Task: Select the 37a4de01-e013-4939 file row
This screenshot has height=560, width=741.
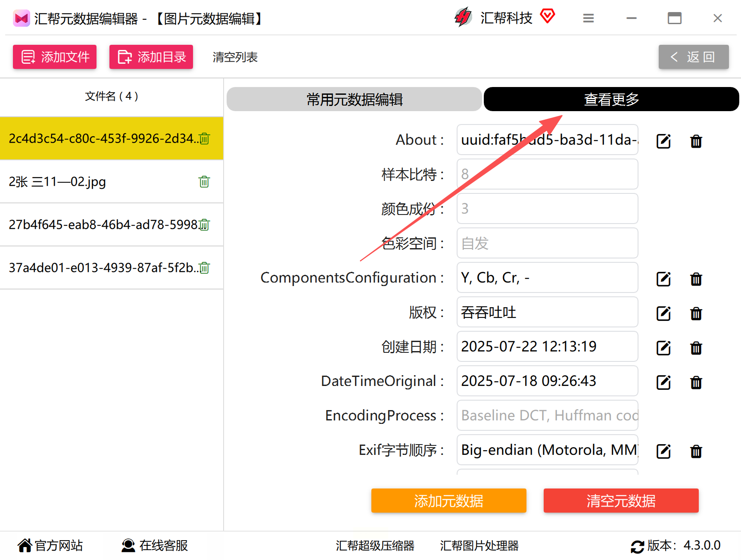Action: point(112,268)
